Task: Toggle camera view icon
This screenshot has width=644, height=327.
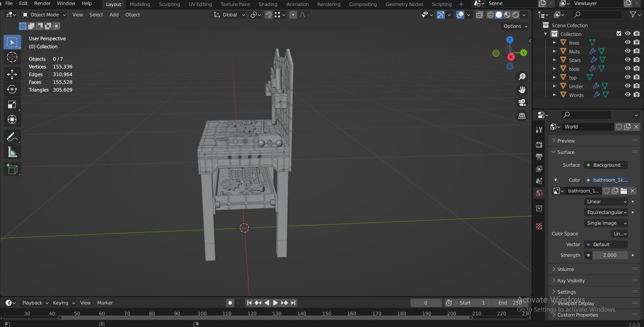Action: click(x=522, y=103)
